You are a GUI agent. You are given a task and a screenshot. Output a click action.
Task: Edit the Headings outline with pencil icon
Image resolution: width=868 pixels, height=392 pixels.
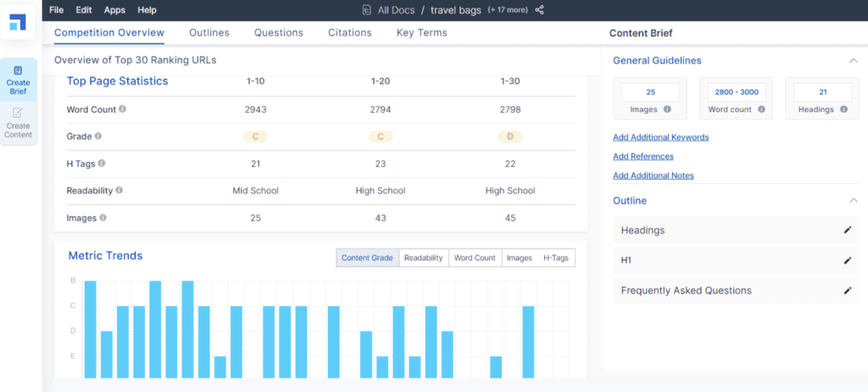click(x=847, y=230)
